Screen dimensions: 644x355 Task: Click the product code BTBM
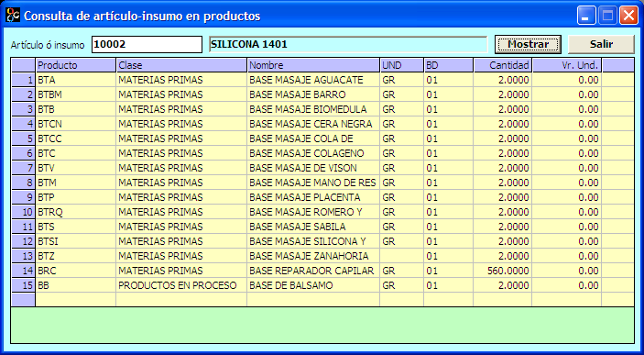coord(75,94)
